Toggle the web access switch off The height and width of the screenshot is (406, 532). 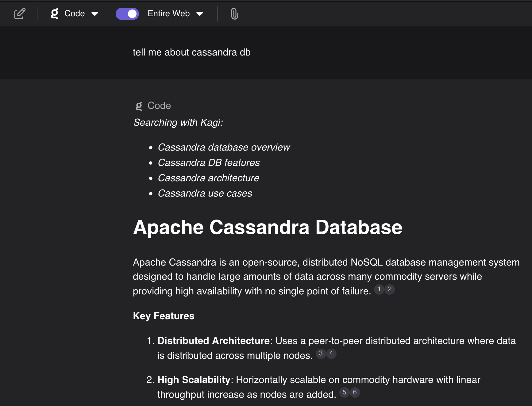click(127, 14)
